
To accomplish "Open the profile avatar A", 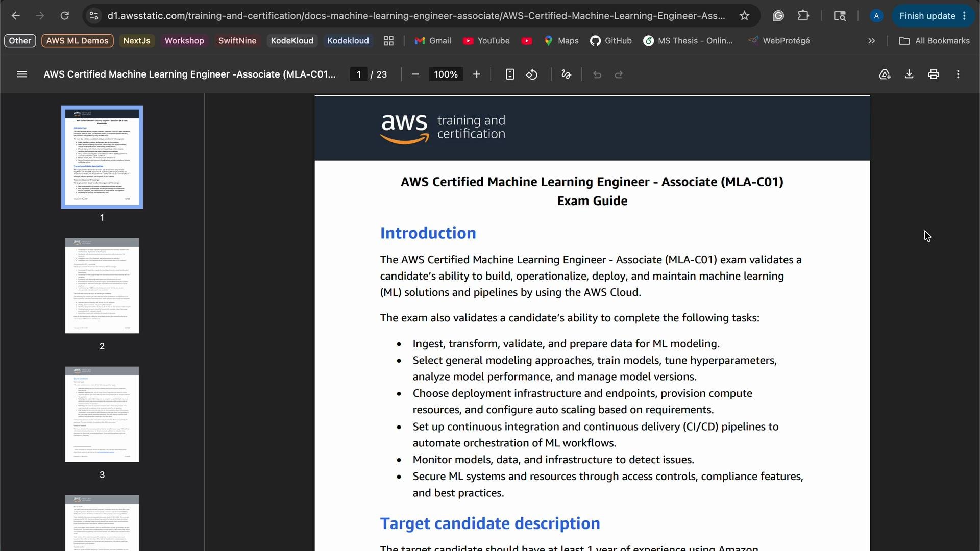I will [876, 16].
